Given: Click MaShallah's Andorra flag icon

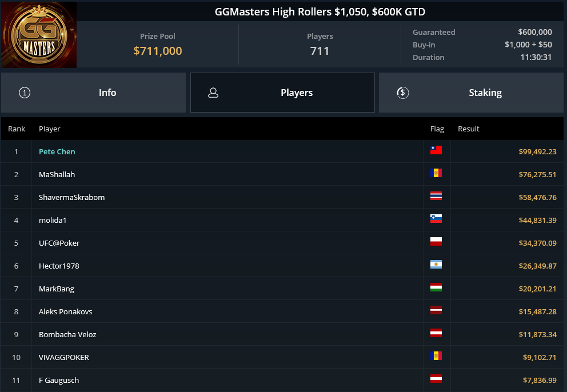Looking at the screenshot, I should pos(436,173).
